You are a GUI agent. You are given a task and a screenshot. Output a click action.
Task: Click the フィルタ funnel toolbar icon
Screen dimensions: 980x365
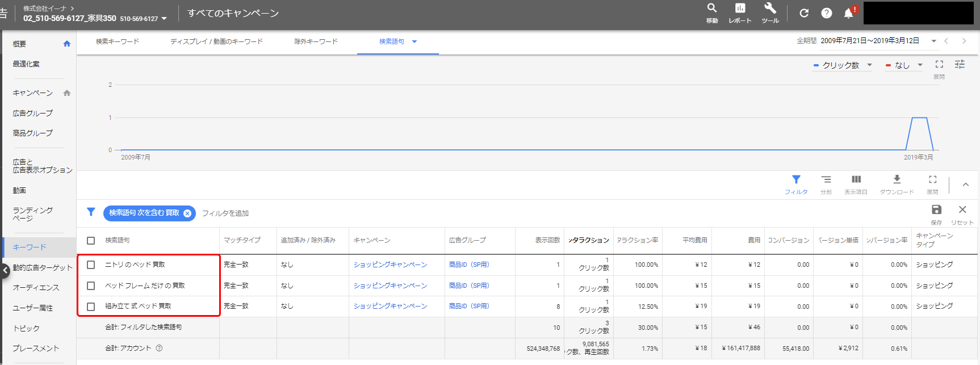click(796, 180)
